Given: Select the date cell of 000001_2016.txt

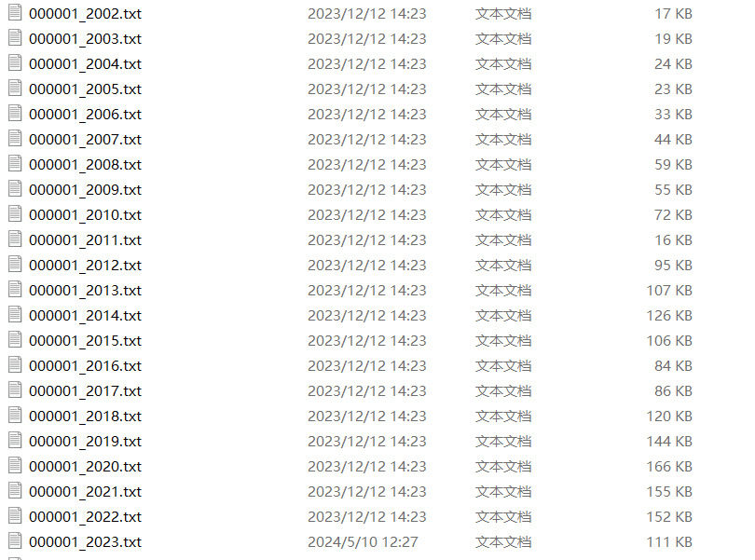Looking at the screenshot, I should [367, 366].
